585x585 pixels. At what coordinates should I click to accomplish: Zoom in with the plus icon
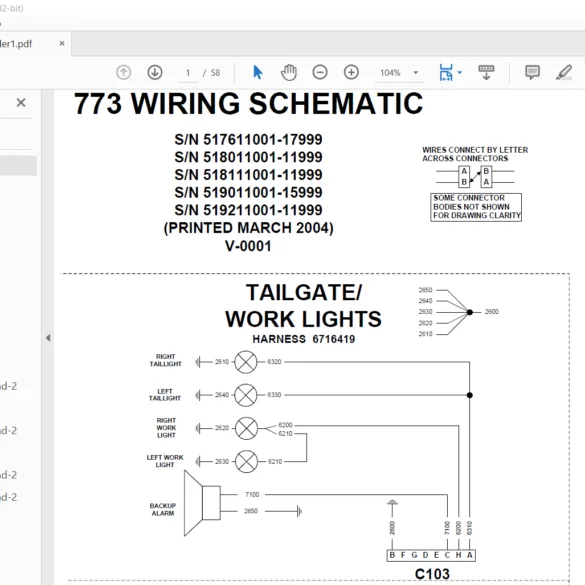[351, 72]
